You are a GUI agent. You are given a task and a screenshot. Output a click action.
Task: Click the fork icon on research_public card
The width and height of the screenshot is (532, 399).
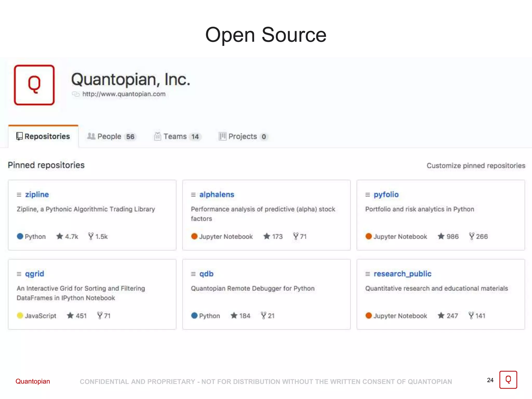click(471, 315)
